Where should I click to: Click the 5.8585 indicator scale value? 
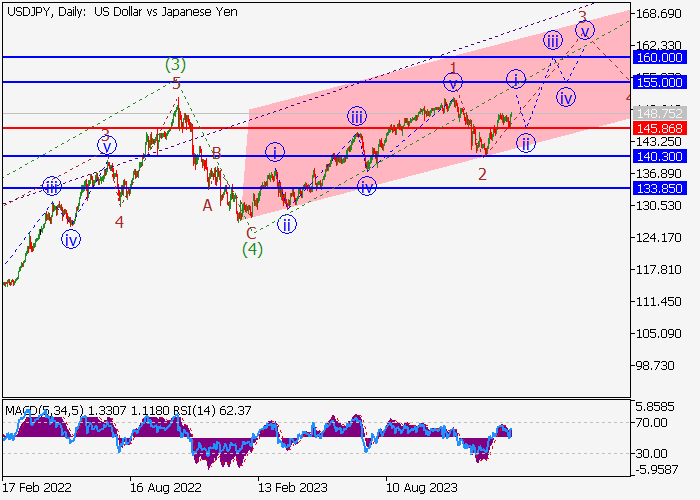tap(655, 407)
